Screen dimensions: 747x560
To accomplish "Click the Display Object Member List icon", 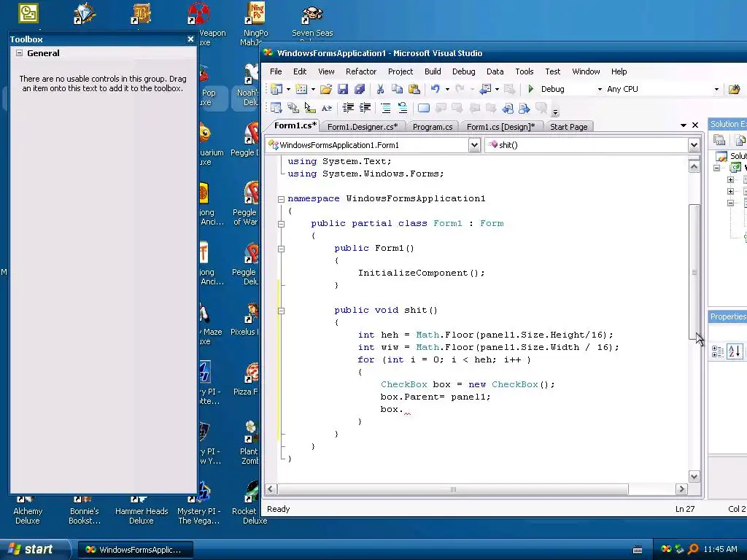I will point(276,108).
